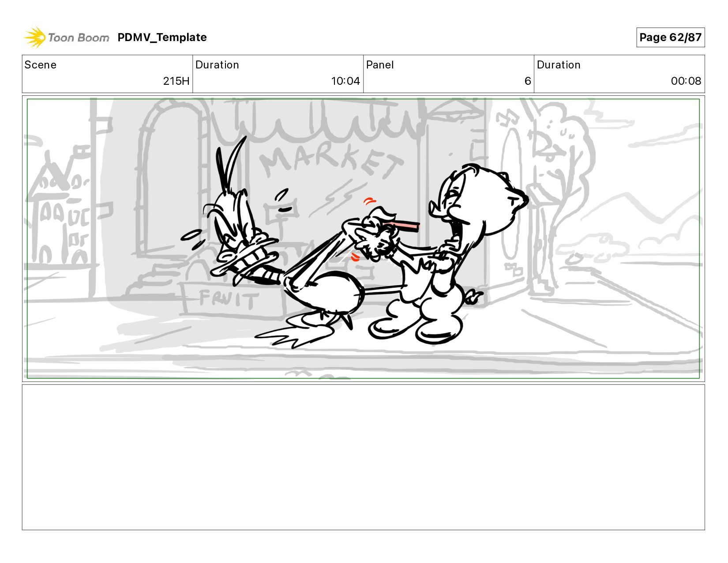728x563 pixels.
Task: Click the panel duration value 00:08
Action: 686,81
